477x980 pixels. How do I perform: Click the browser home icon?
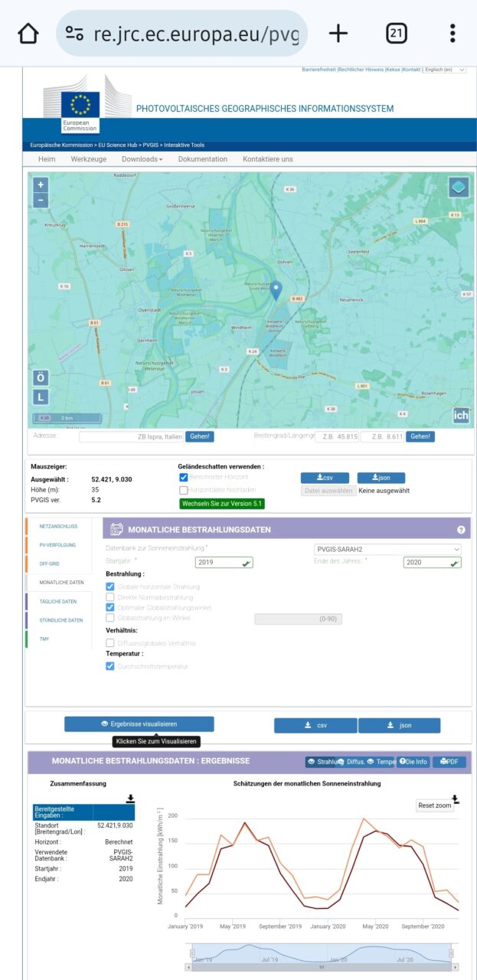(x=28, y=33)
